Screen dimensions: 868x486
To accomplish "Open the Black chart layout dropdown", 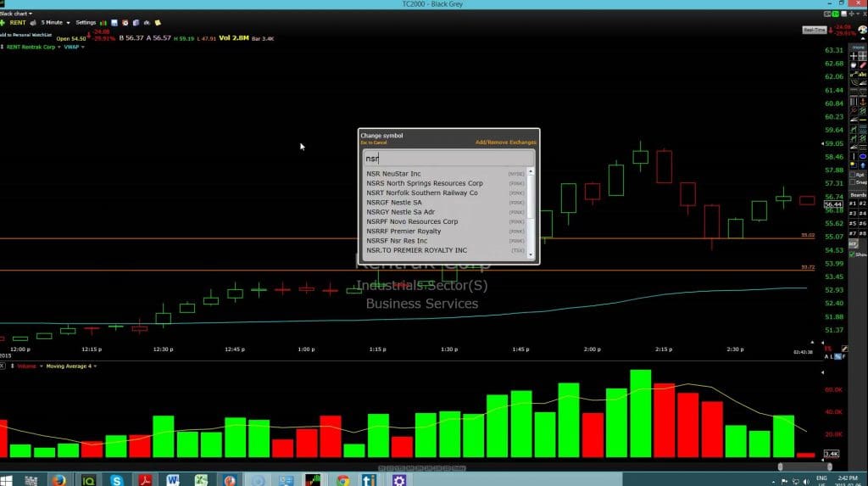I will [x=16, y=14].
